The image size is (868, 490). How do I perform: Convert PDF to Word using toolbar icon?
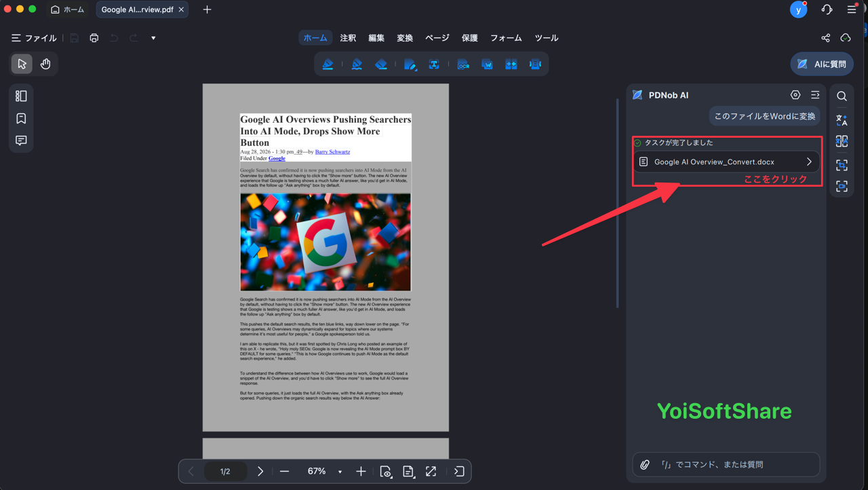click(x=487, y=64)
